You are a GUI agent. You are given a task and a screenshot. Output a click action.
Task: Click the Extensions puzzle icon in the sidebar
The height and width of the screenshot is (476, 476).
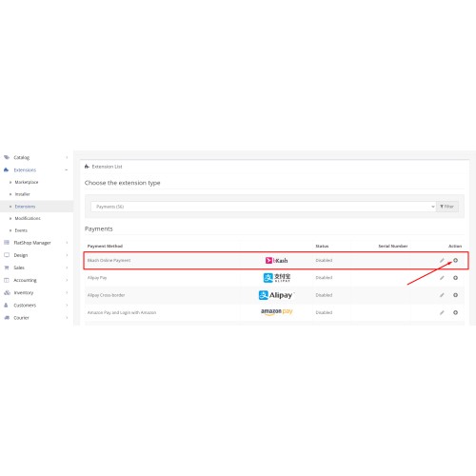coord(6,169)
